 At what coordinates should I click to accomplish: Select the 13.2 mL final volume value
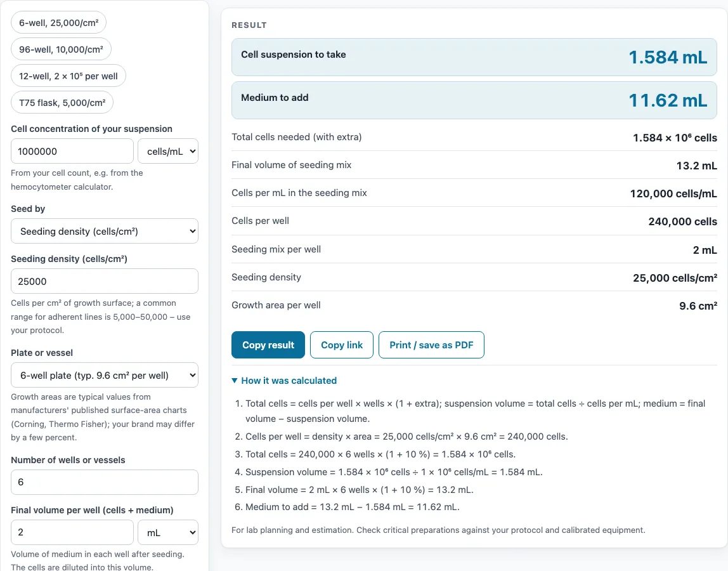pos(696,166)
